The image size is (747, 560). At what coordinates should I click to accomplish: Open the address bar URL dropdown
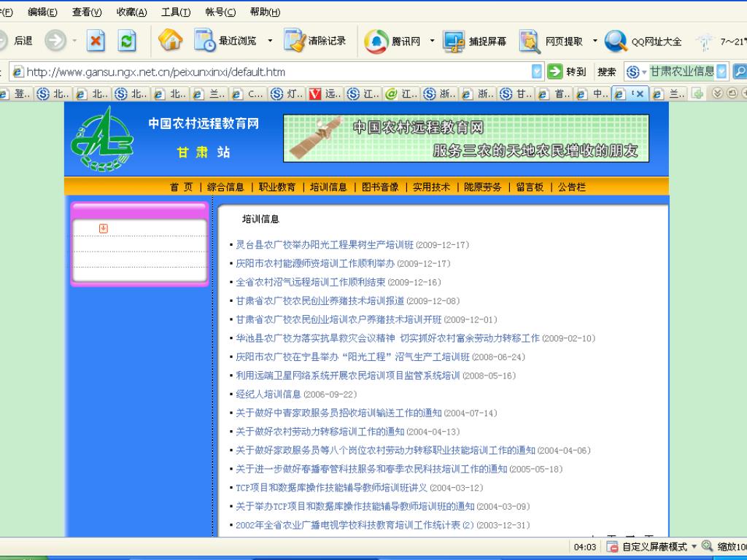(x=537, y=71)
